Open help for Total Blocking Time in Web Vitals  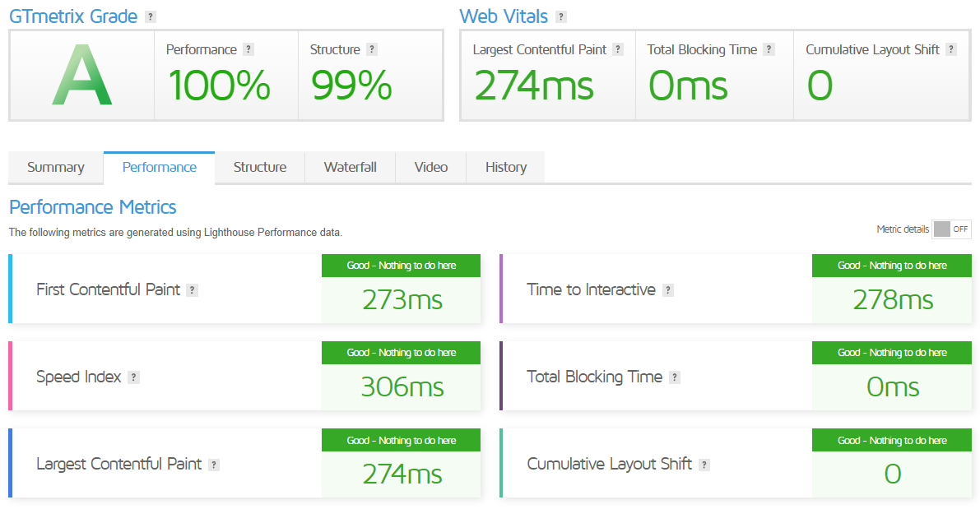click(x=769, y=49)
